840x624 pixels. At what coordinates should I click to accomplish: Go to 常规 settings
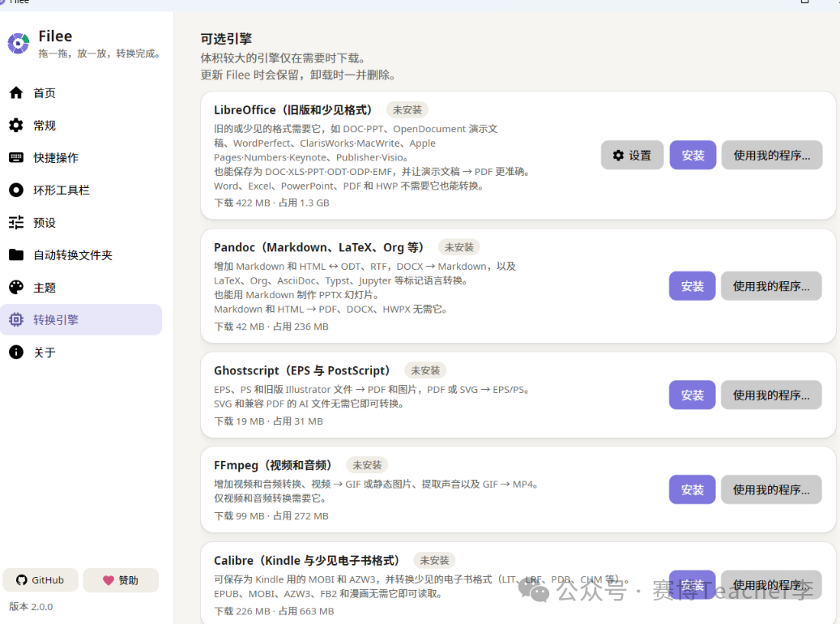[81, 126]
